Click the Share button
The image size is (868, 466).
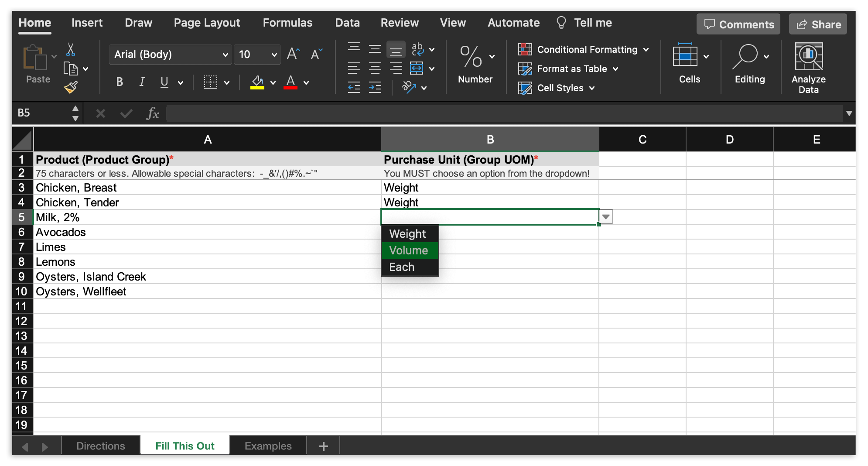[818, 24]
